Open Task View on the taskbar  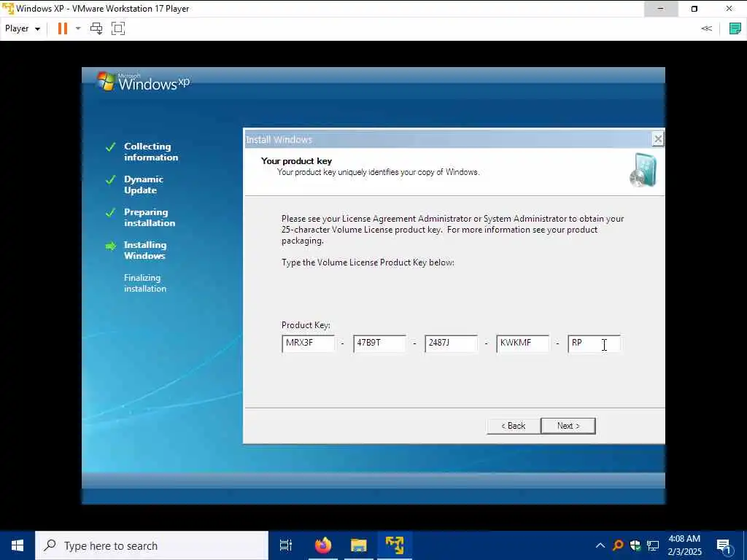[x=286, y=545]
